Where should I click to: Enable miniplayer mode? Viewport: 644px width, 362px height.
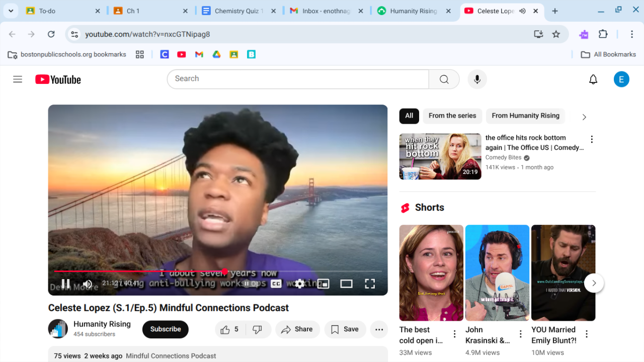(323, 284)
